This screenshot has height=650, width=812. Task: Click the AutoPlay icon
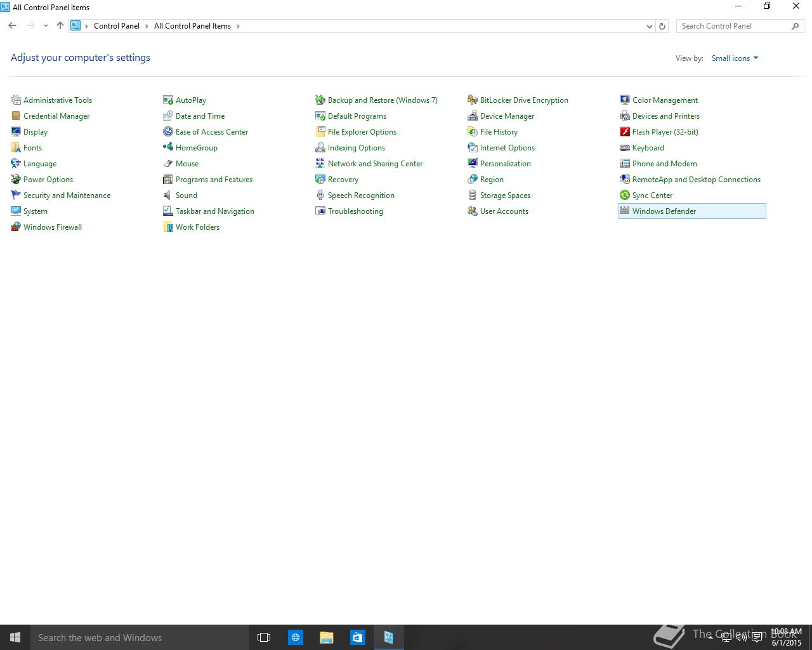(x=168, y=100)
